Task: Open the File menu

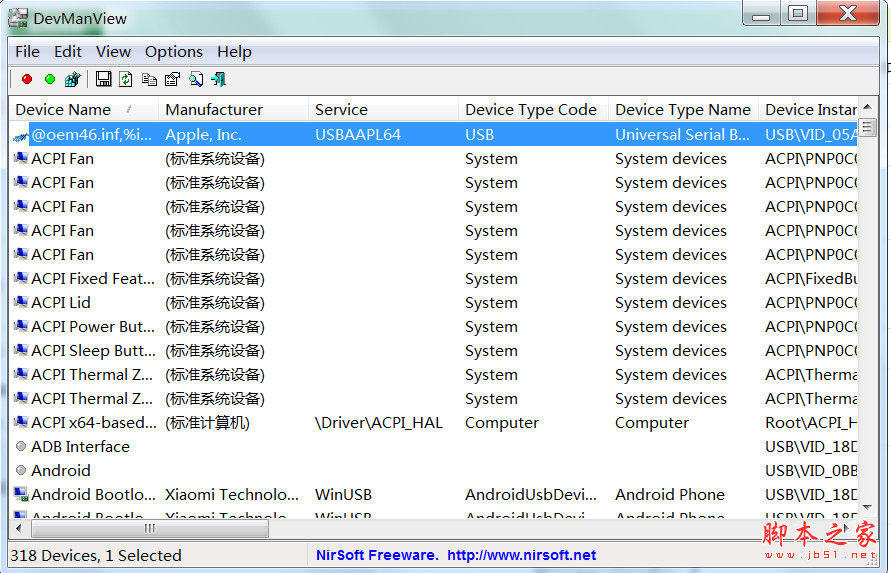Action: click(27, 52)
